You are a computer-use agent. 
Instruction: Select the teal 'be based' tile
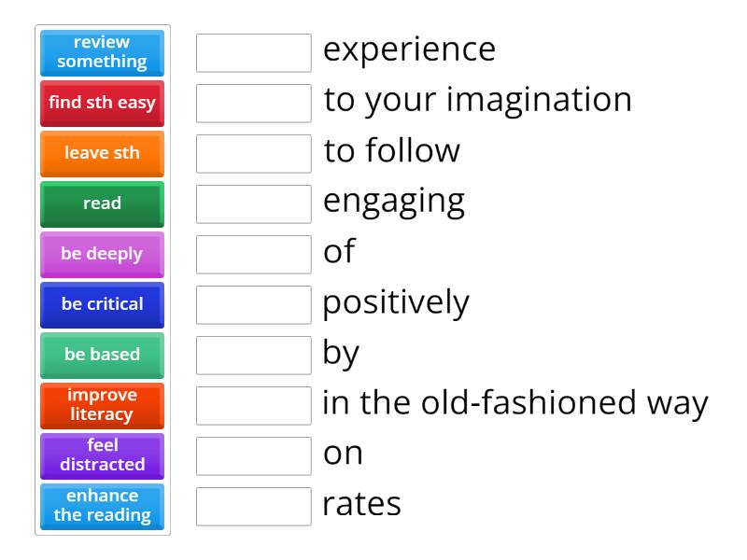[102, 356]
